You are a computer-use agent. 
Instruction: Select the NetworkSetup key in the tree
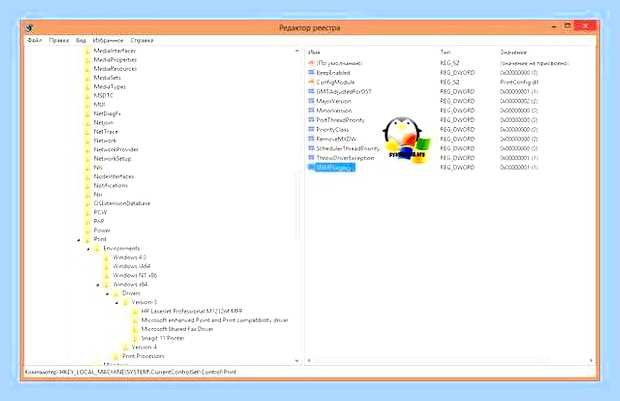pos(112,159)
